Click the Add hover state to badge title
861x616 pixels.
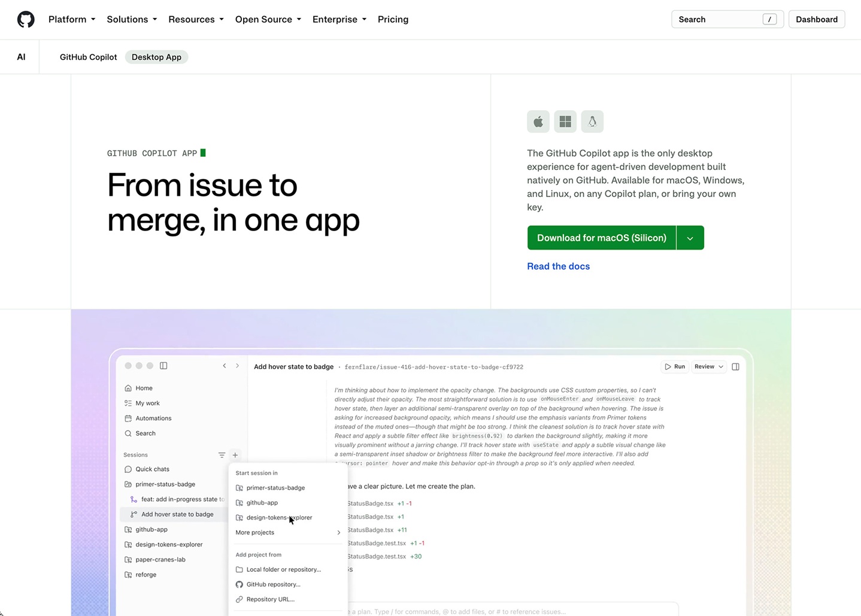[x=293, y=366]
